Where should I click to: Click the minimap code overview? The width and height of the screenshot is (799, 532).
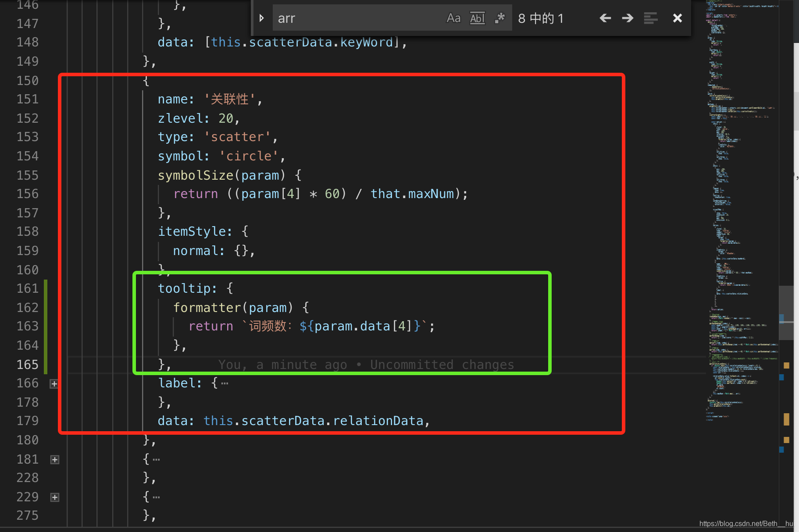741,210
